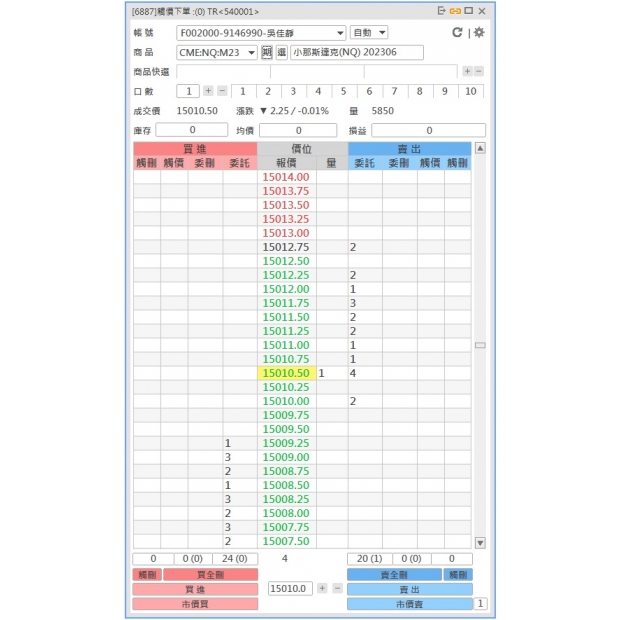Screen dimensions: 620x620
Task: Select lot quantity 7 shortcut
Action: coord(394,91)
